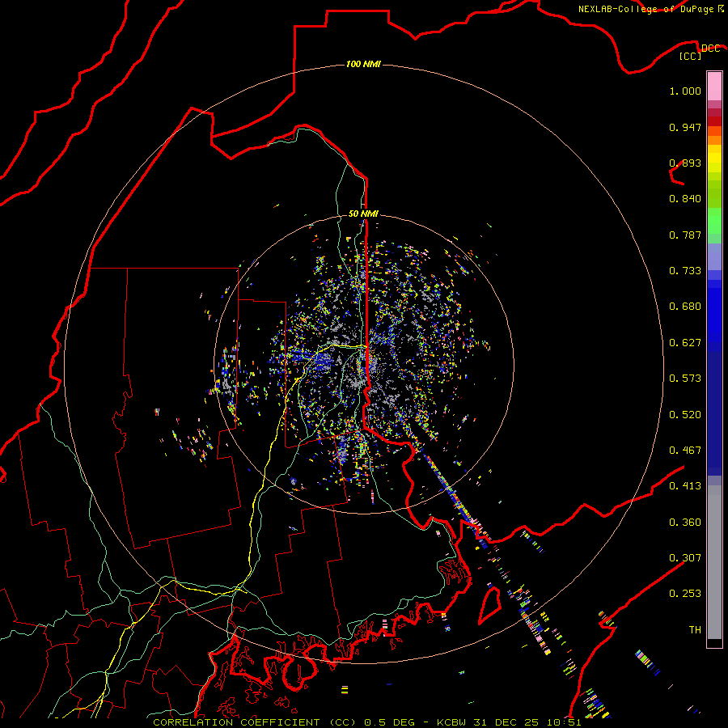Click the 0.467 scale label
728x728 pixels.
coord(685,451)
